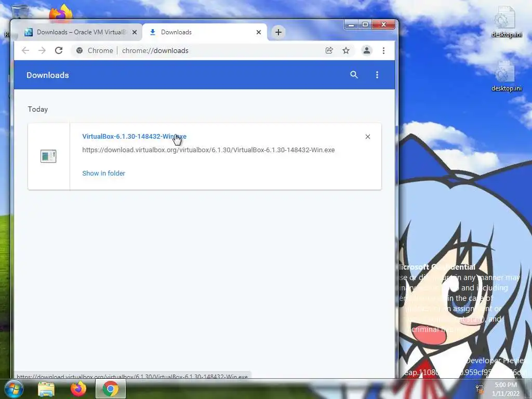Image resolution: width=532 pixels, height=399 pixels.
Task: Open VirtualBox-6.1.30-148432-Win.exe file link
Action: [x=135, y=137]
